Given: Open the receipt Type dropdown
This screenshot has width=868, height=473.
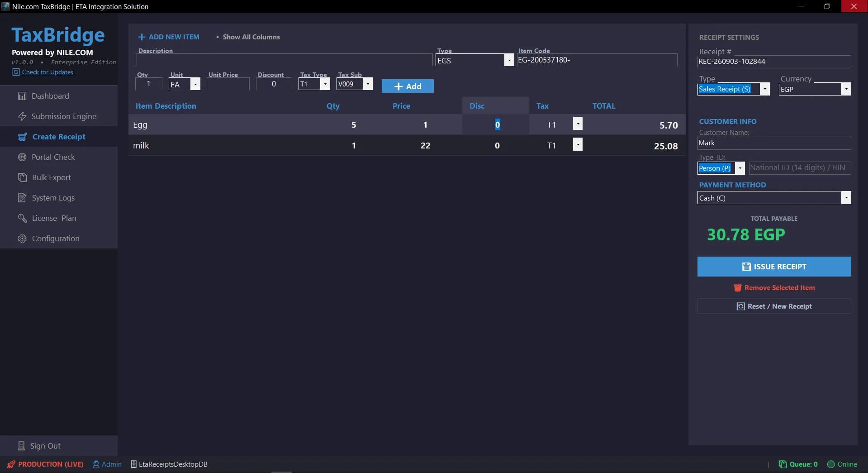Looking at the screenshot, I should pyautogui.click(x=765, y=89).
